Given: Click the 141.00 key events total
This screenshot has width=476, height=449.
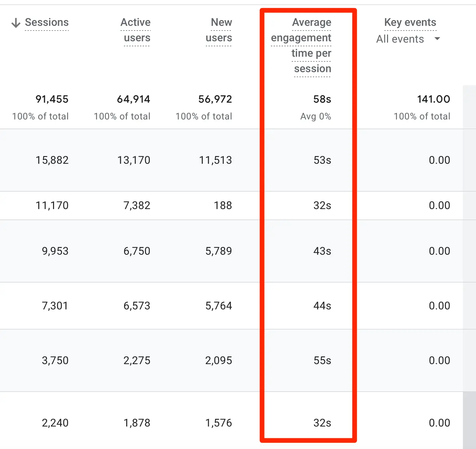Looking at the screenshot, I should pos(433,99).
